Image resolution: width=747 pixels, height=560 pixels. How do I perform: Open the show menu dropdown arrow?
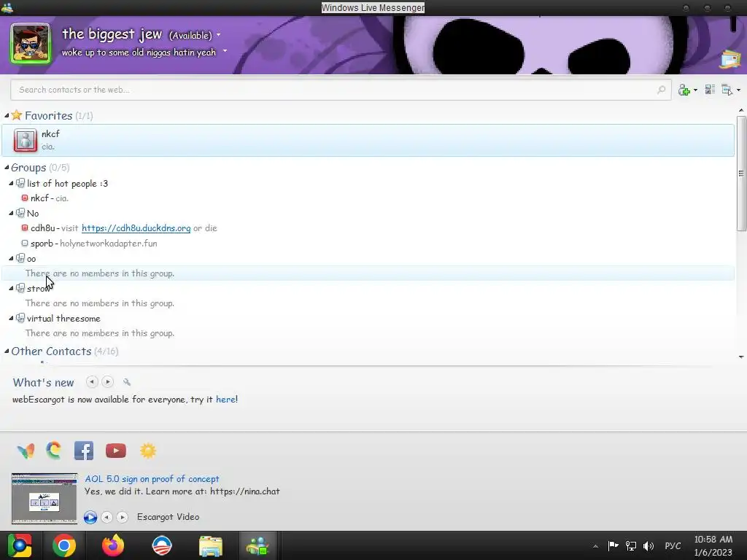tap(738, 90)
